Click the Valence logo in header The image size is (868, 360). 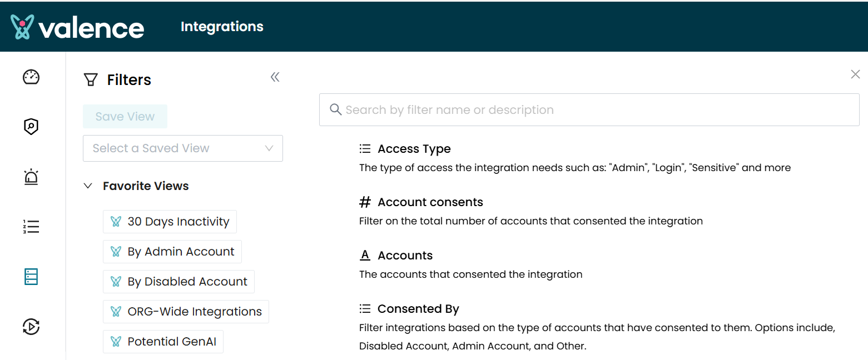click(77, 27)
